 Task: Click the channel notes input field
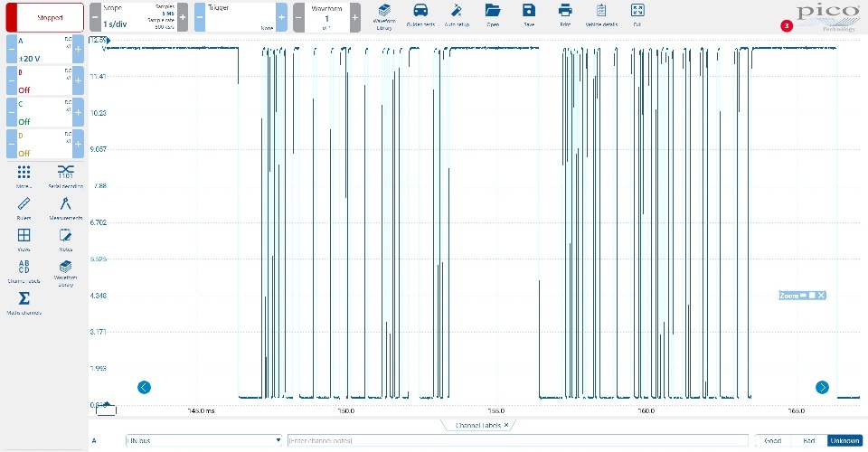click(x=517, y=440)
